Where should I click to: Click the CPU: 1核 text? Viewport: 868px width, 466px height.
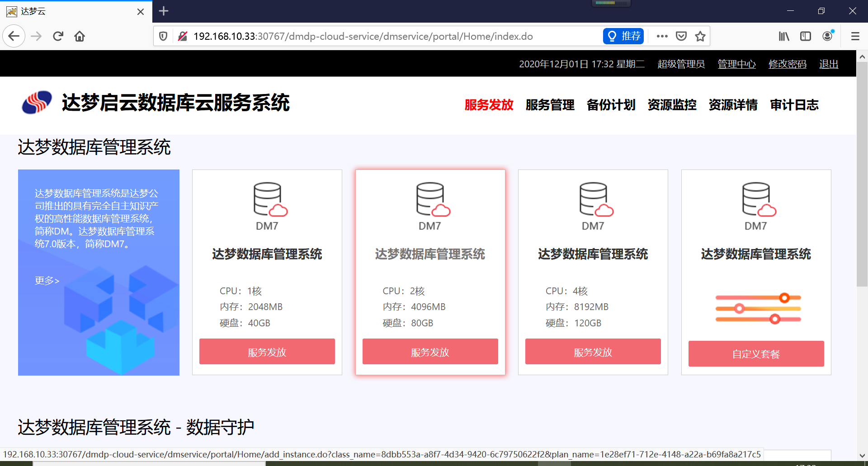(241, 291)
